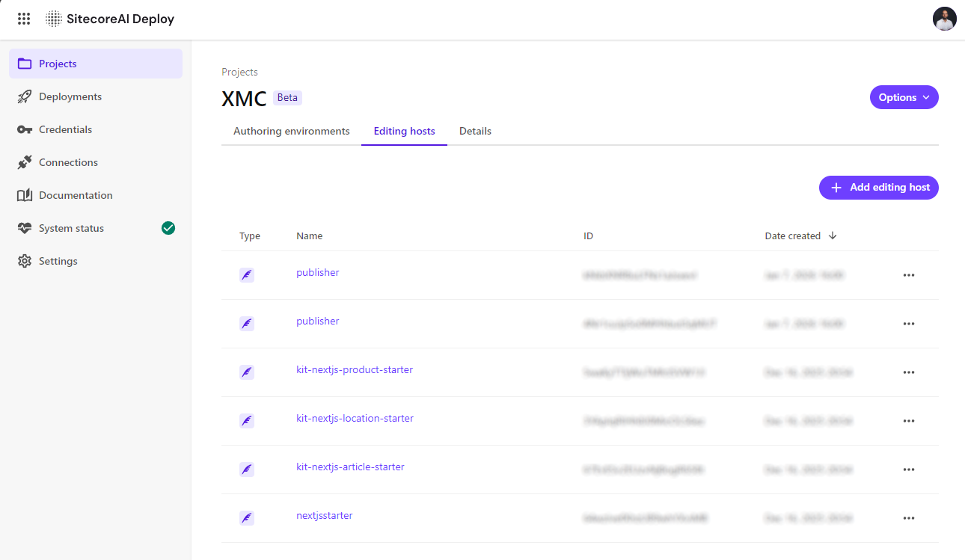Viewport: 965px width, 560px height.
Task: Open the actions menu for nextjsstarter
Action: (x=909, y=517)
